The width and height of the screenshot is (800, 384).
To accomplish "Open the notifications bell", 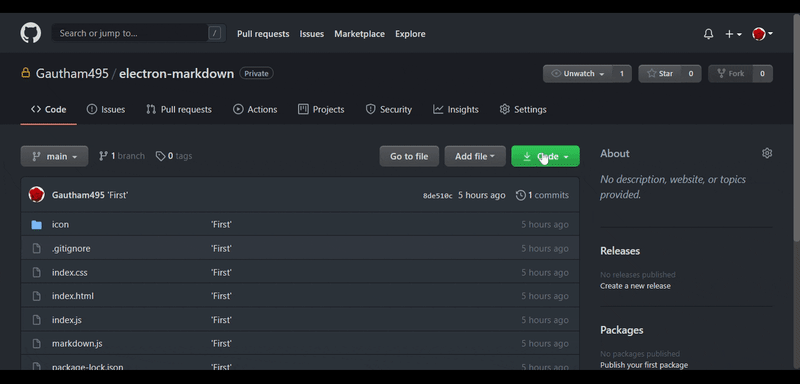I will [x=708, y=34].
